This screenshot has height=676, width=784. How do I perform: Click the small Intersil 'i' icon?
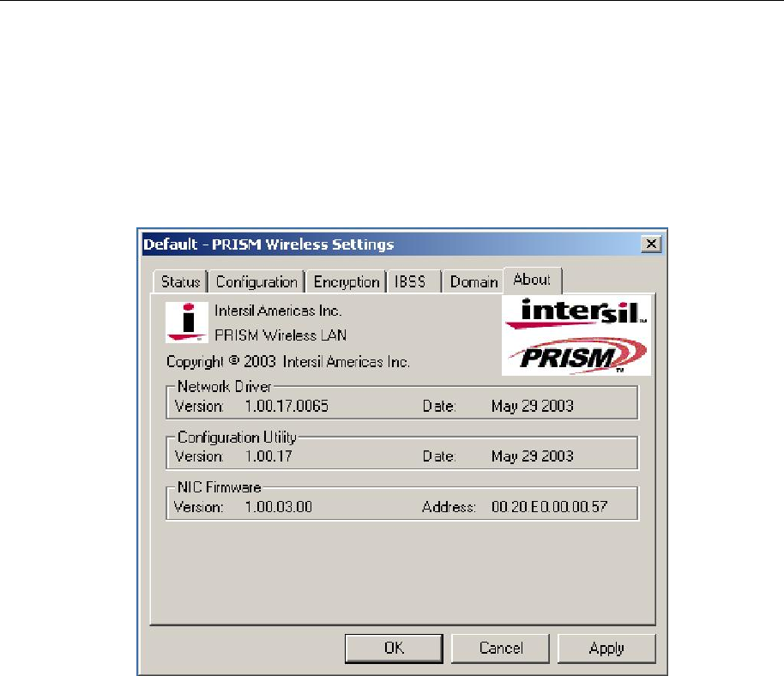pos(187,323)
